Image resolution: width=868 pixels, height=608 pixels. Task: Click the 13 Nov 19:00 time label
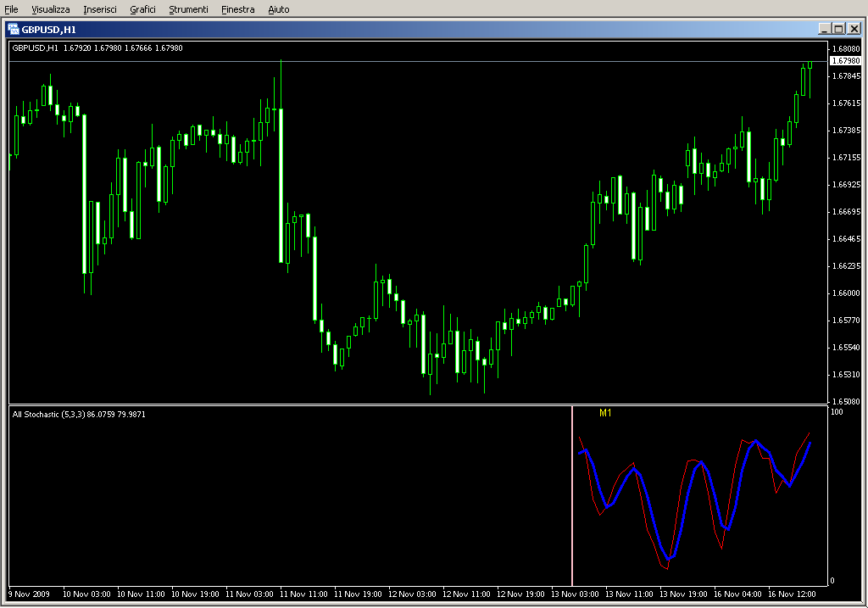683,594
